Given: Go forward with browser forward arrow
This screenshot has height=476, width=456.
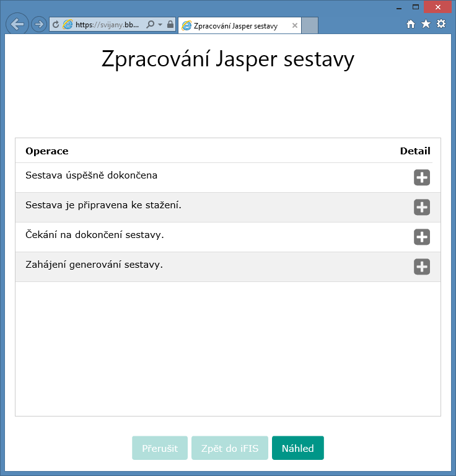Looking at the screenshot, I should 39,24.
